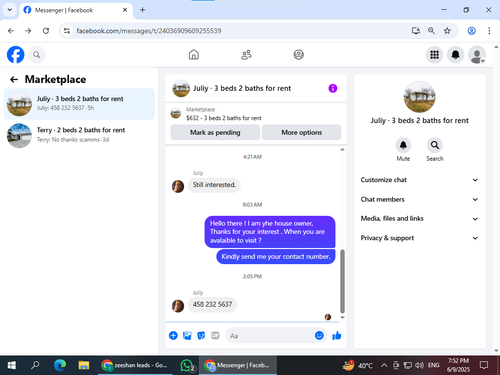
Task: Choose a GIF using the GIF icon
Action: pyautogui.click(x=215, y=335)
